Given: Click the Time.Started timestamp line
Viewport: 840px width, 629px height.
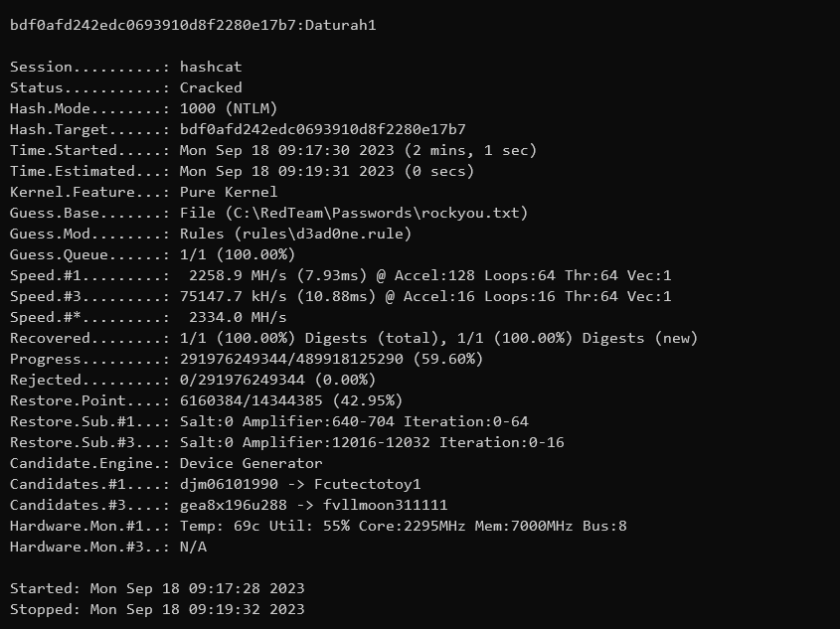Looking at the screenshot, I should coord(358,150).
